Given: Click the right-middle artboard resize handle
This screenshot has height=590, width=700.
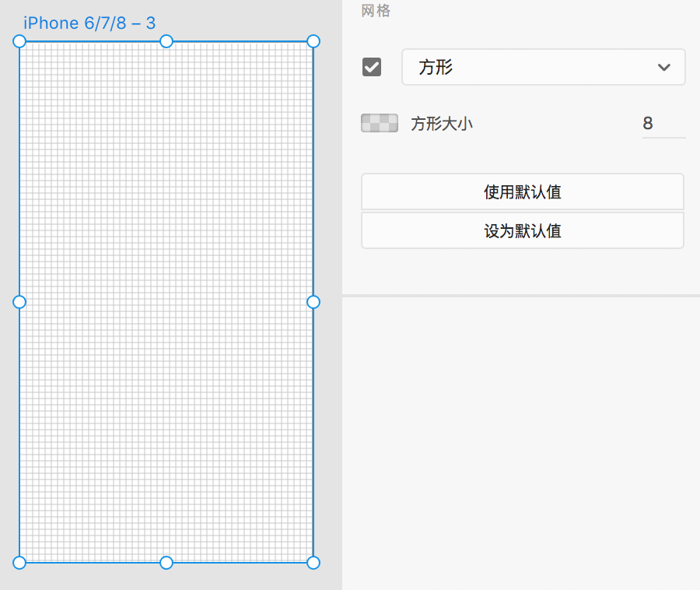Looking at the screenshot, I should (313, 302).
